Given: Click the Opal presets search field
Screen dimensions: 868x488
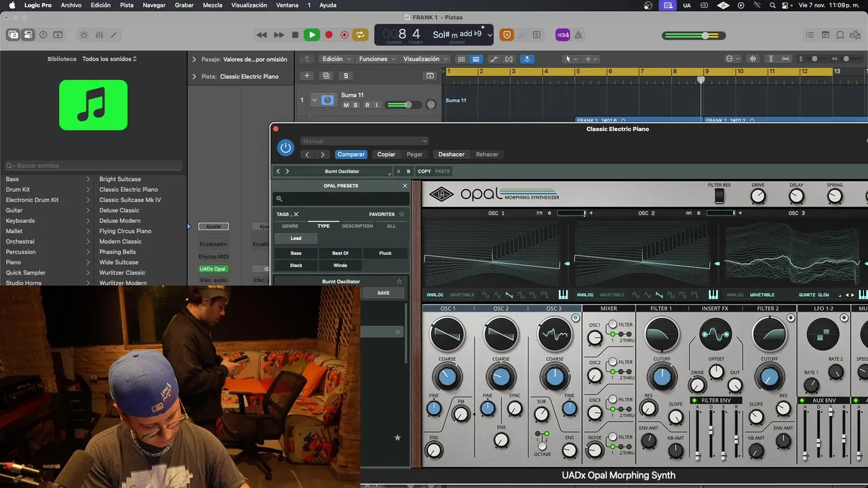Looking at the screenshot, I should point(341,199).
